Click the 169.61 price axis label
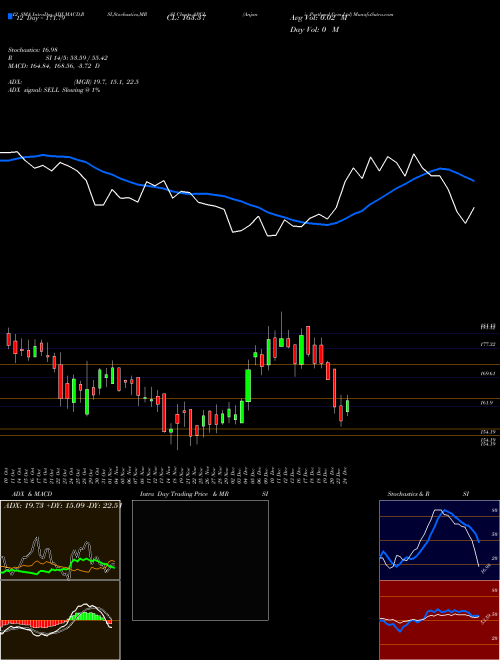The height and width of the screenshot is (660, 500). (x=487, y=373)
